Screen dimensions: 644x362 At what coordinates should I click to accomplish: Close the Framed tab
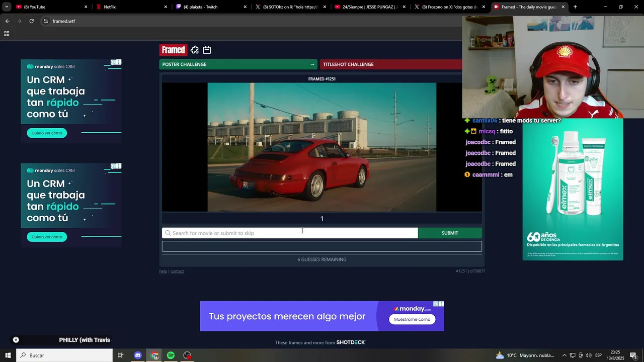tap(563, 7)
